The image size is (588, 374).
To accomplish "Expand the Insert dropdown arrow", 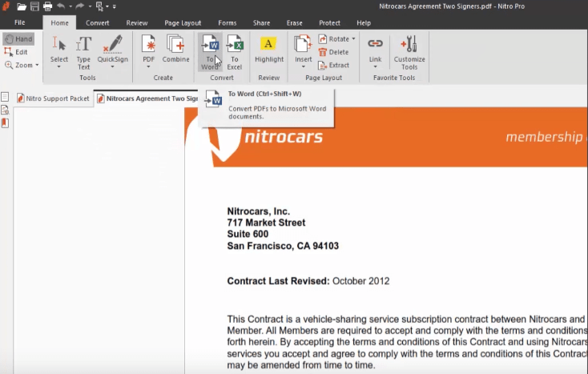I will click(303, 67).
